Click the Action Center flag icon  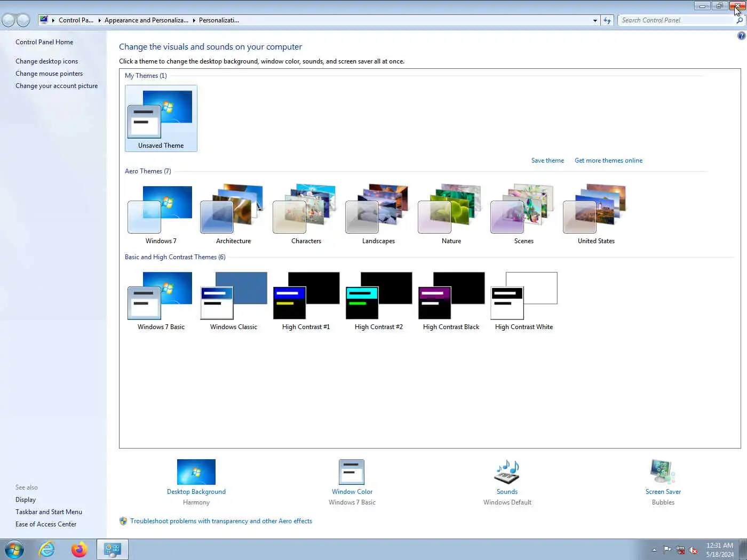pyautogui.click(x=667, y=550)
